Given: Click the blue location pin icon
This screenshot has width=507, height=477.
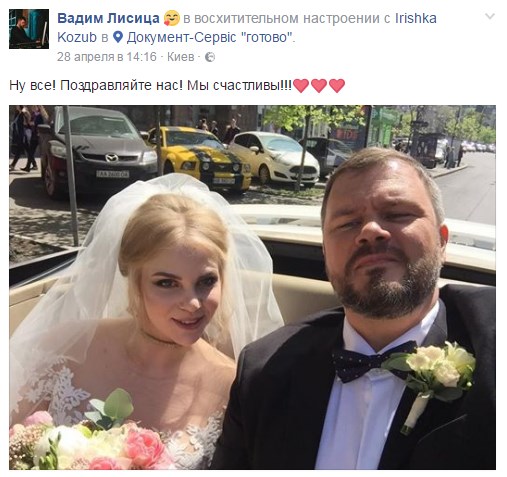Looking at the screenshot, I should [x=118, y=37].
